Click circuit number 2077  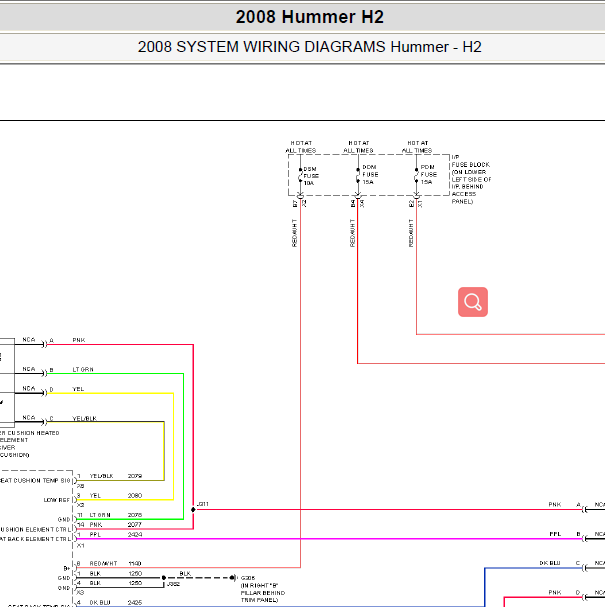[x=135, y=525]
